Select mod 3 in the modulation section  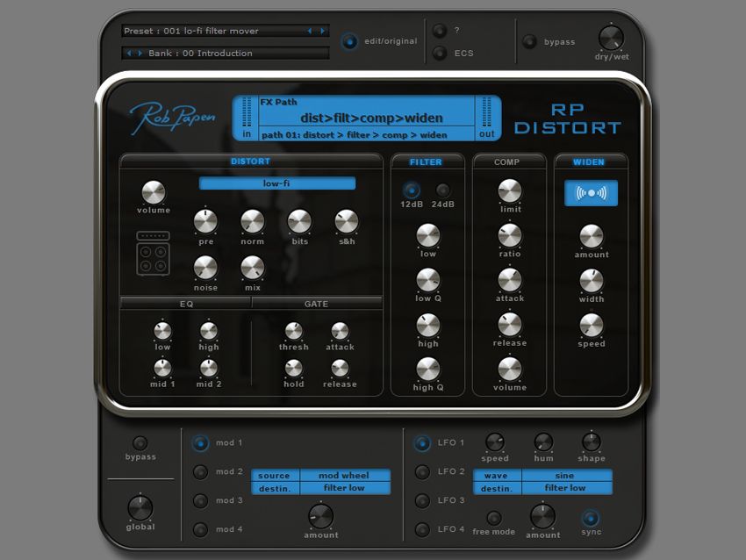coord(199,501)
